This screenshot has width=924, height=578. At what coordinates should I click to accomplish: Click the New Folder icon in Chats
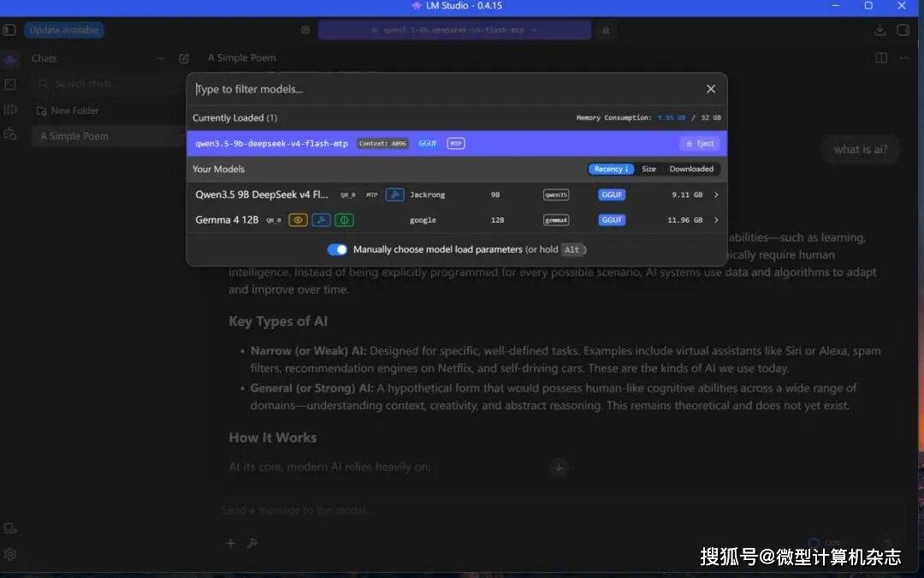point(42,110)
